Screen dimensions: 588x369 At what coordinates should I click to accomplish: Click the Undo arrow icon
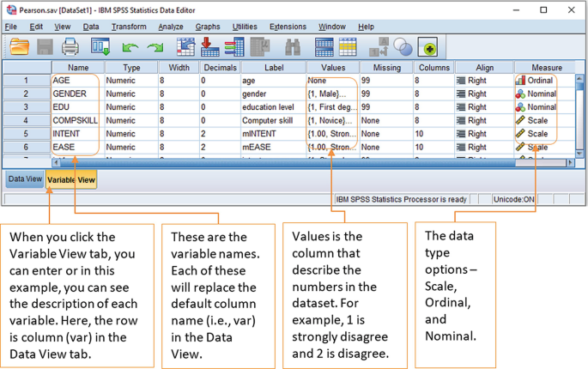point(130,47)
